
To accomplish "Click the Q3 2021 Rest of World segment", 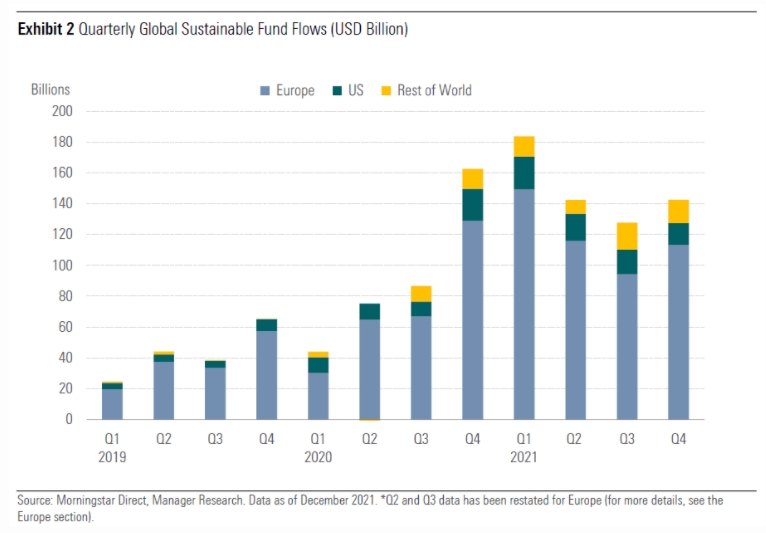I will pos(627,236).
